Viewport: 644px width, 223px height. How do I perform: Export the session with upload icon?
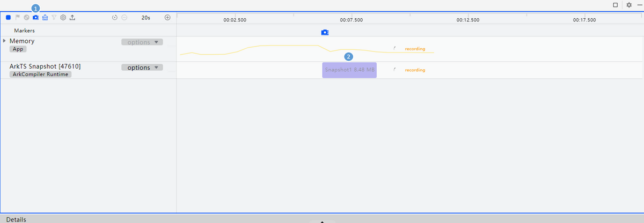click(72, 18)
